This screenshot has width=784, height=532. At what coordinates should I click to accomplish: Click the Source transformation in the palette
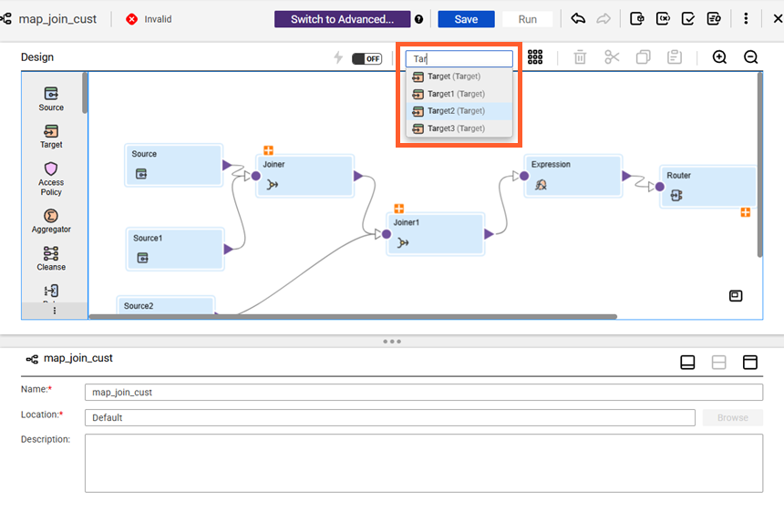click(x=51, y=99)
